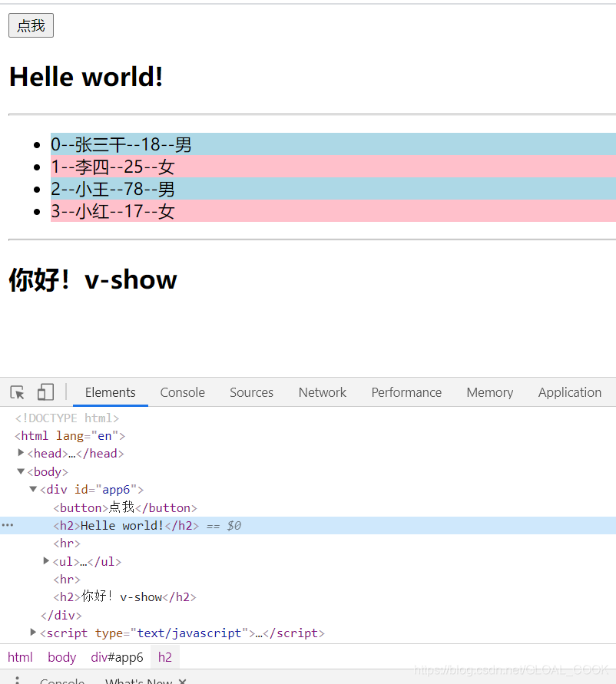Click the 你好！v-show heading on the page

pyautogui.click(x=93, y=279)
